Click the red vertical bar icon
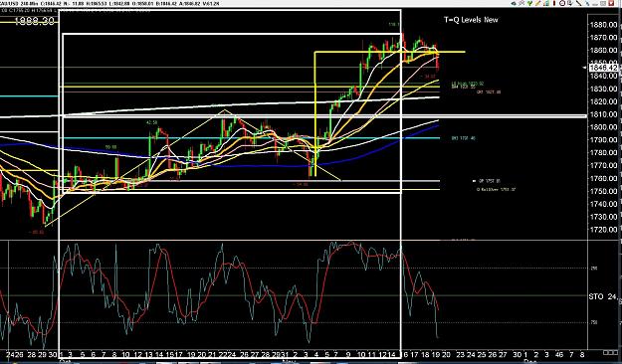Screen dimensions: 622x364 click(x=554, y=3)
